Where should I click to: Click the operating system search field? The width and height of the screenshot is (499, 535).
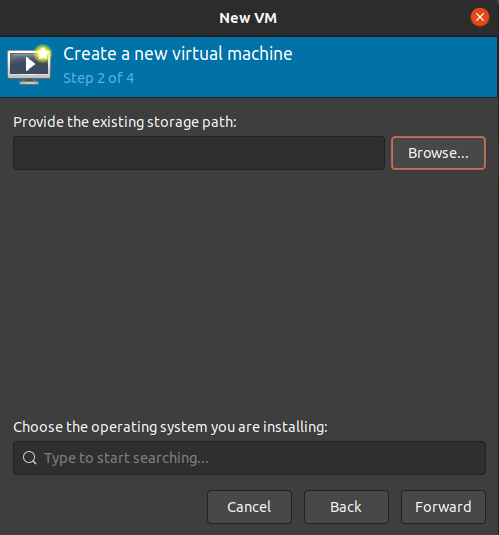249,458
